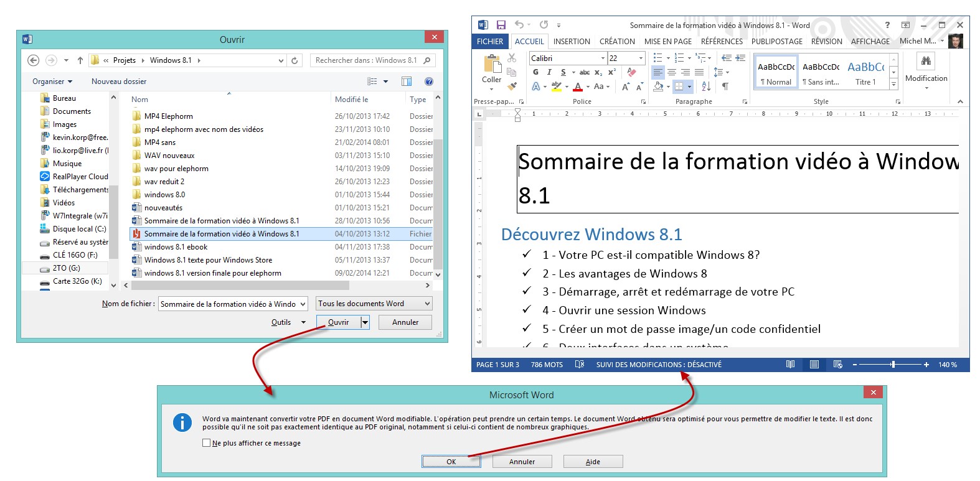Toggle italic I formatting button
The image size is (980, 481).
pos(549,72)
